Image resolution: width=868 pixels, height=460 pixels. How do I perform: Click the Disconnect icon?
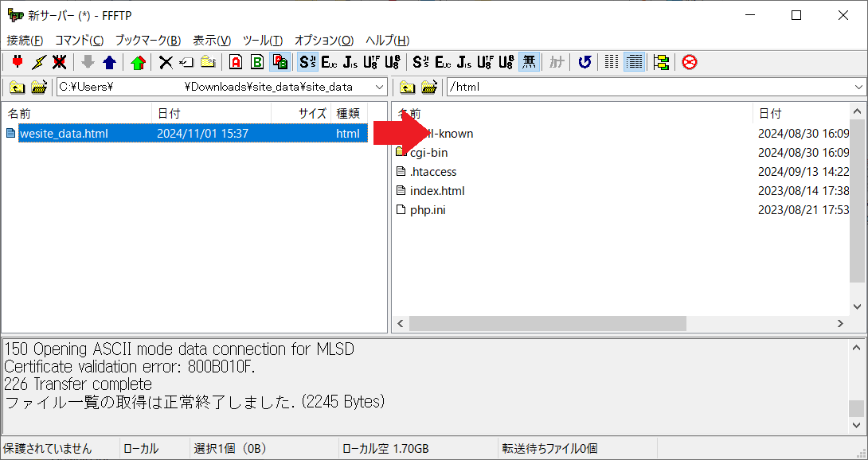59,62
